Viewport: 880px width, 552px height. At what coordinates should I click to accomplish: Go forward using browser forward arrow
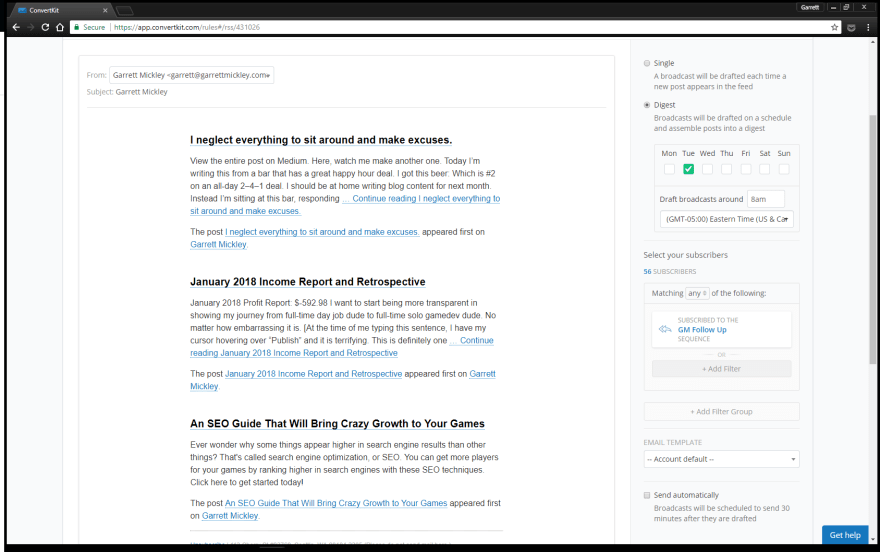31,27
